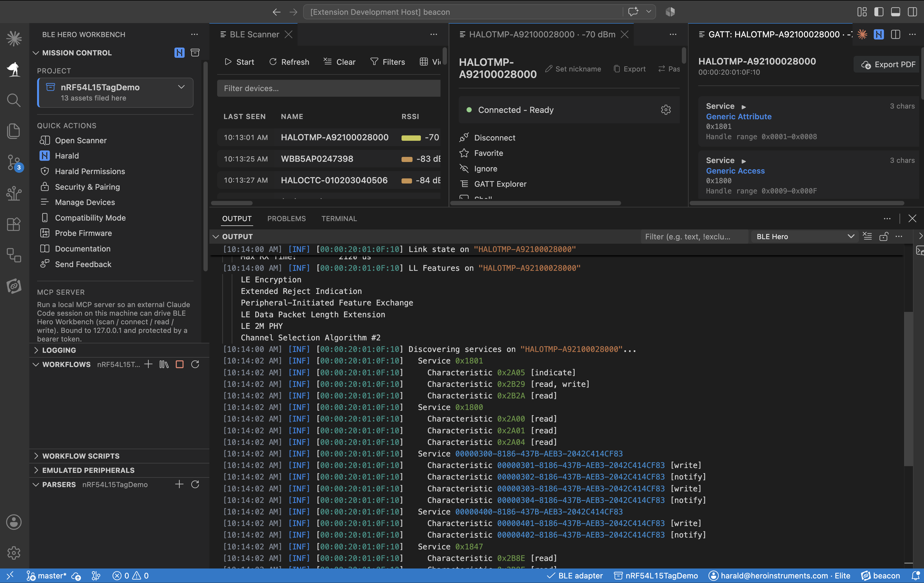Viewport: 924px width, 583px height.
Task: Open the Accounts icon in activity bar
Action: [14, 522]
